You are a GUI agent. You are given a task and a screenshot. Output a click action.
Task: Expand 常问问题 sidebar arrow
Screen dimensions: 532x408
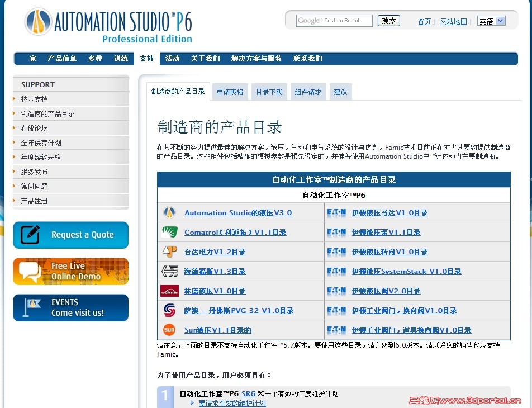(14, 186)
